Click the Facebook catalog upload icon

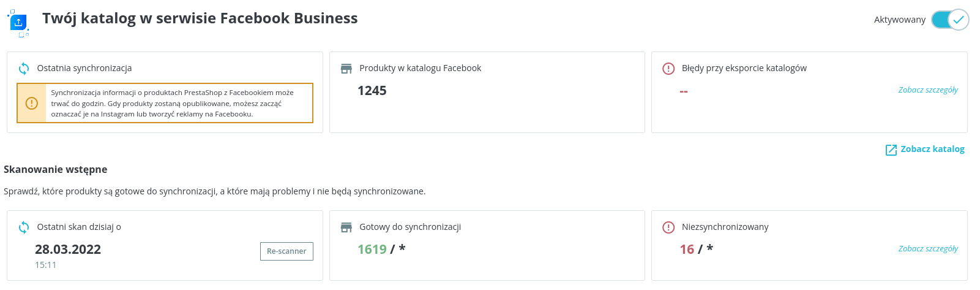pos(18,23)
